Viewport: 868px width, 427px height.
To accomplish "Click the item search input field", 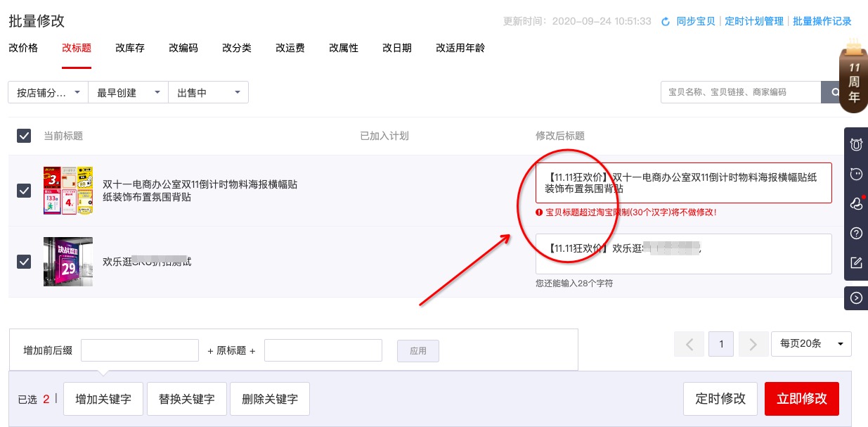I will point(741,92).
